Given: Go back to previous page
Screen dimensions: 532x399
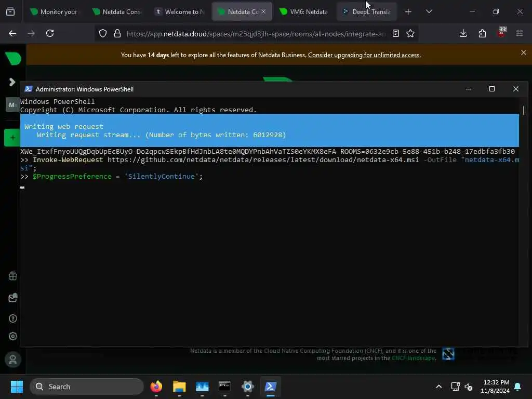Looking at the screenshot, I should click(x=12, y=33).
